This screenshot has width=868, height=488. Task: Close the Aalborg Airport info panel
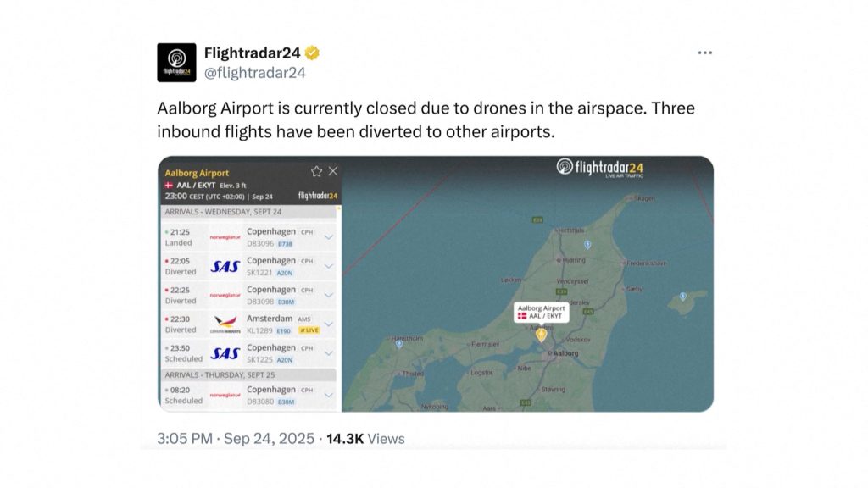(x=331, y=169)
